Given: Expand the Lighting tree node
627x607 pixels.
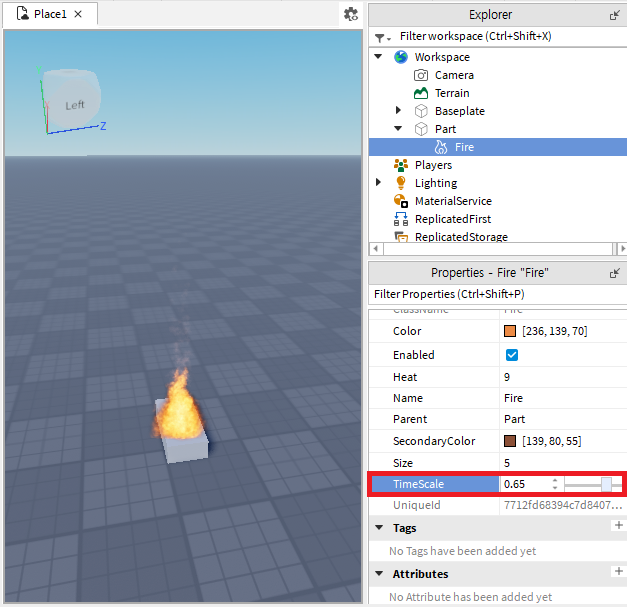Looking at the screenshot, I should [378, 182].
